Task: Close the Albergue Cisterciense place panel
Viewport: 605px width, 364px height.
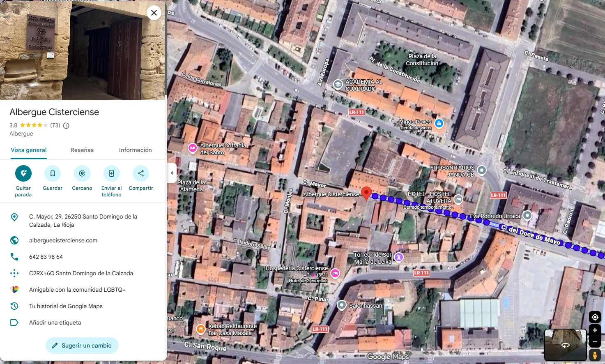Action: coord(154,13)
